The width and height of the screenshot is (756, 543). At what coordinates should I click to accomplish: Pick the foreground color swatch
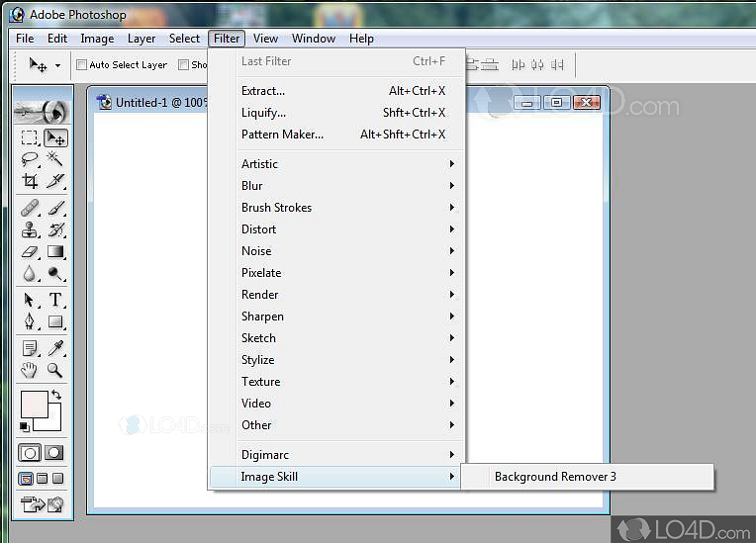[34, 405]
